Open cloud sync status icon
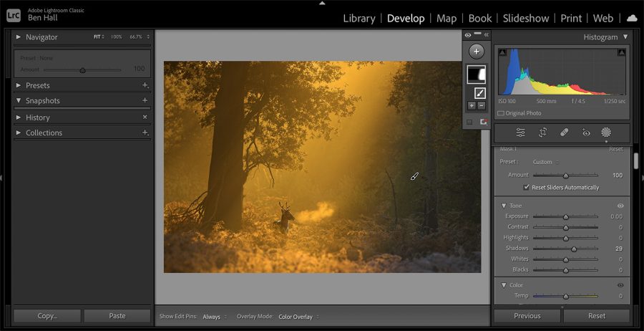 632,19
